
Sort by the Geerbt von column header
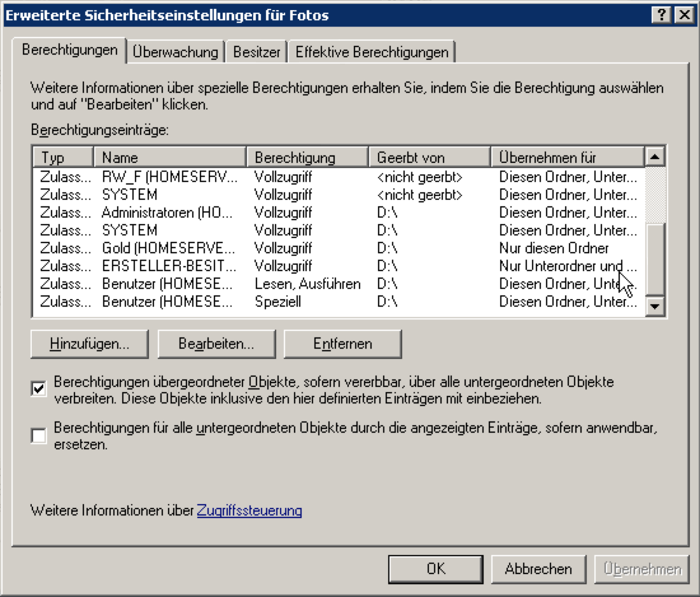point(430,157)
